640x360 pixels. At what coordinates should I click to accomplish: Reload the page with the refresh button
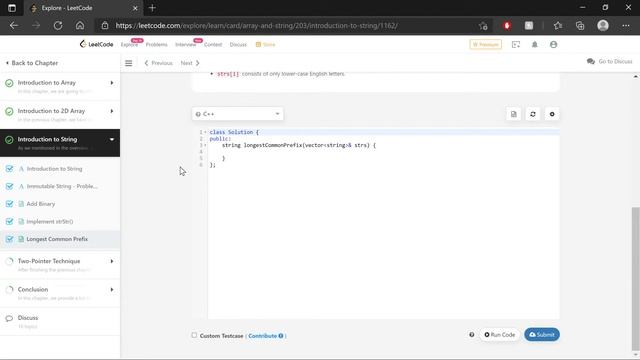point(58,25)
